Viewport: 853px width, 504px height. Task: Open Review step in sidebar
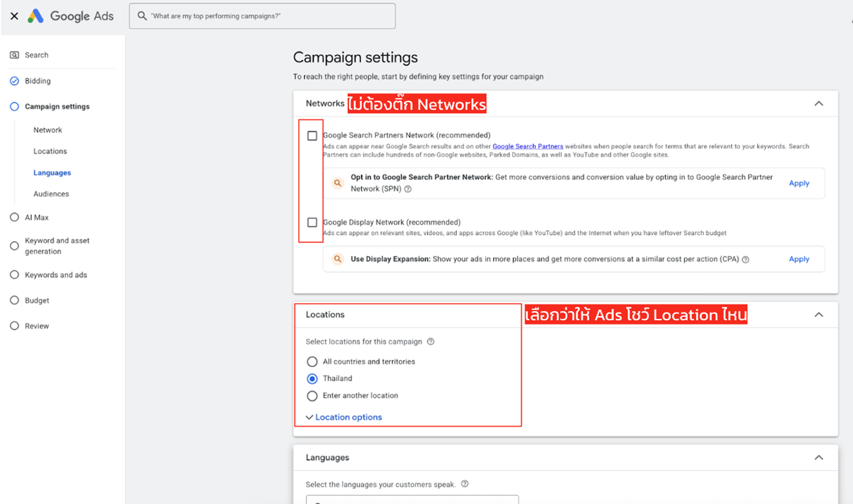coord(37,326)
